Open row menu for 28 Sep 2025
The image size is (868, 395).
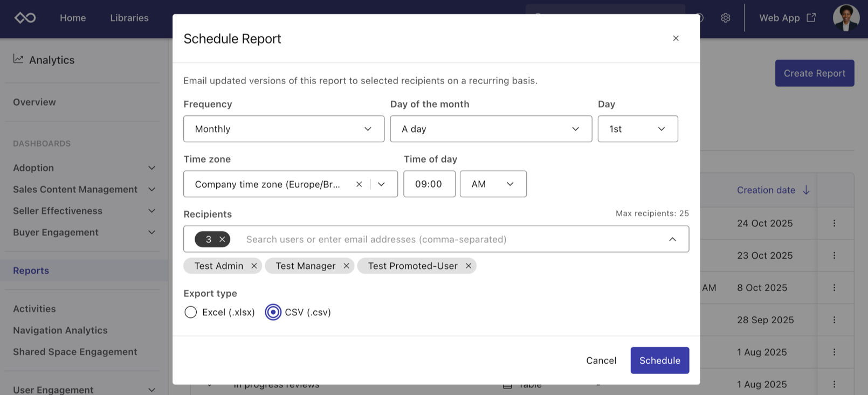834,320
